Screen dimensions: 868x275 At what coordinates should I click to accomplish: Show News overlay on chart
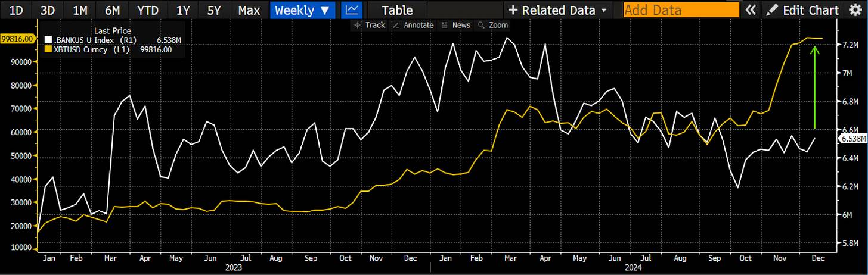click(x=456, y=25)
